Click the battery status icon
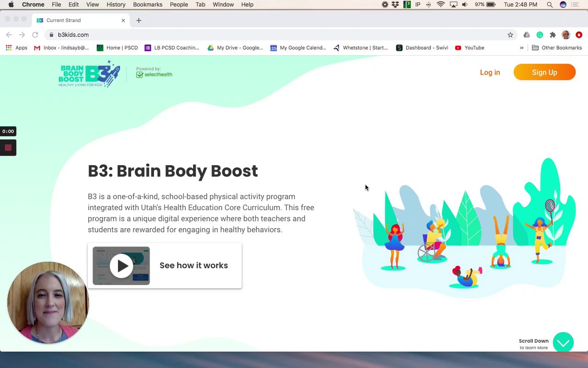Image resolution: width=588 pixels, height=368 pixels. click(491, 5)
